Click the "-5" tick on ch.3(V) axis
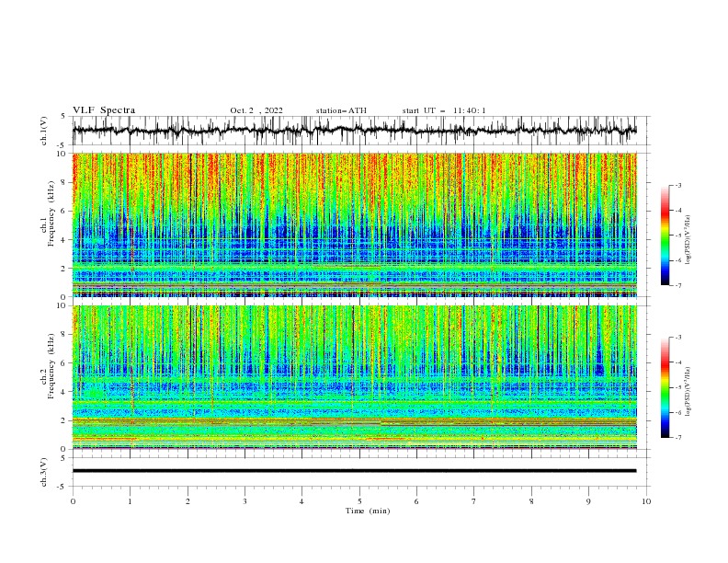 (x=62, y=487)
